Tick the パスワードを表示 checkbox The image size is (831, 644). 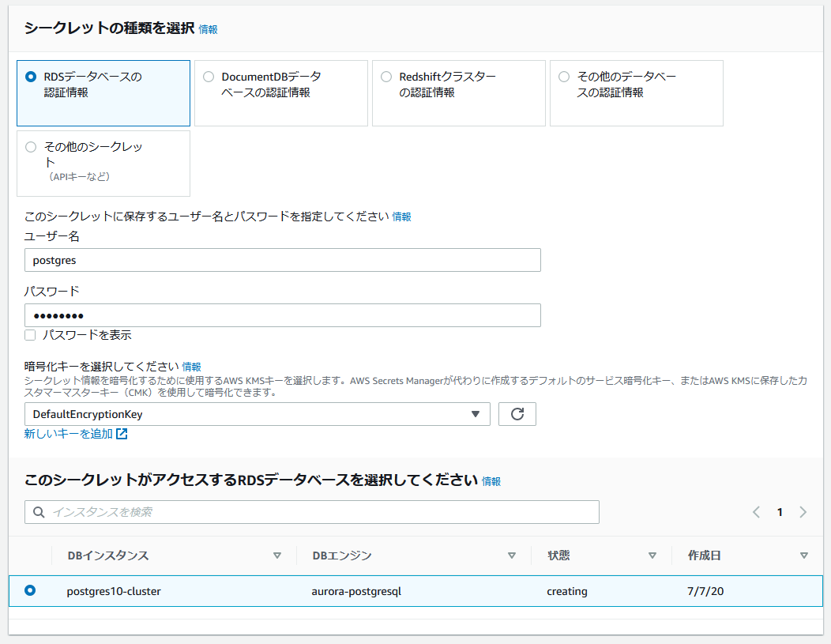point(30,335)
